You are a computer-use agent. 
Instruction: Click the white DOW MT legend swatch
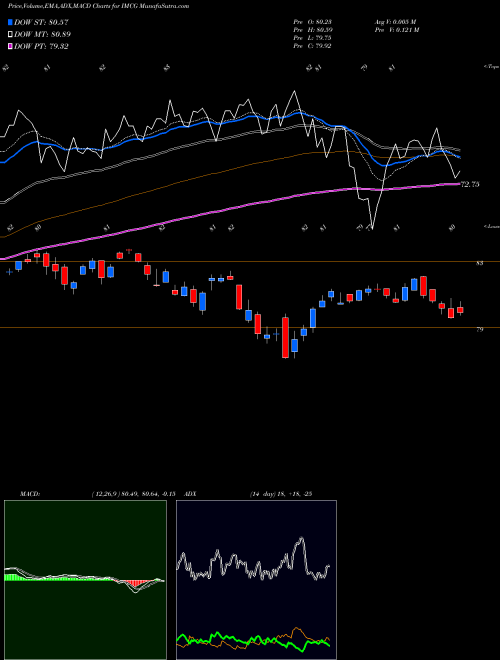(x=11, y=34)
